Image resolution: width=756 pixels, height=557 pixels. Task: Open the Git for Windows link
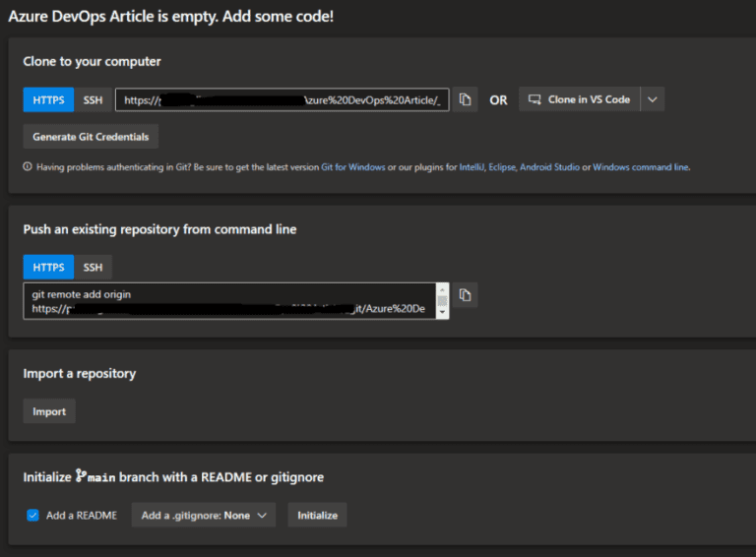tap(354, 167)
